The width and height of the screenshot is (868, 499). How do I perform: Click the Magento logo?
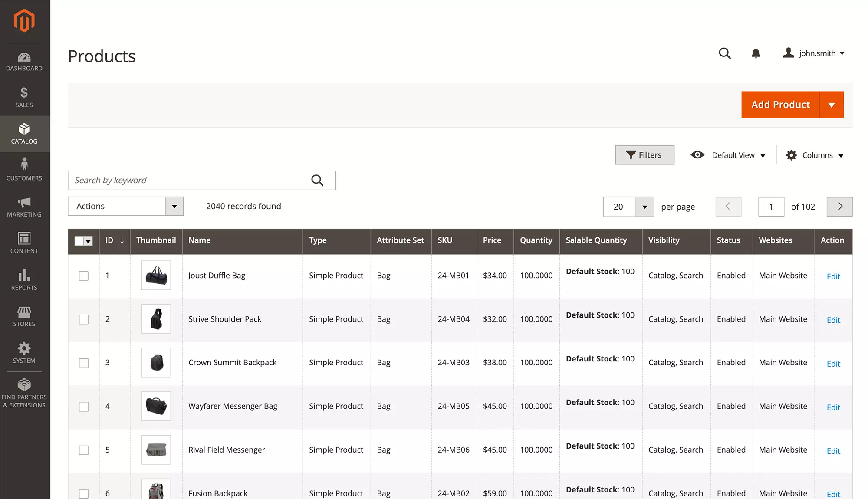click(x=24, y=20)
